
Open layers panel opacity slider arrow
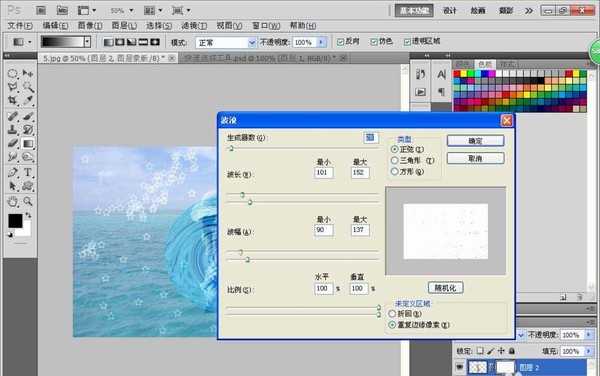[x=589, y=335]
